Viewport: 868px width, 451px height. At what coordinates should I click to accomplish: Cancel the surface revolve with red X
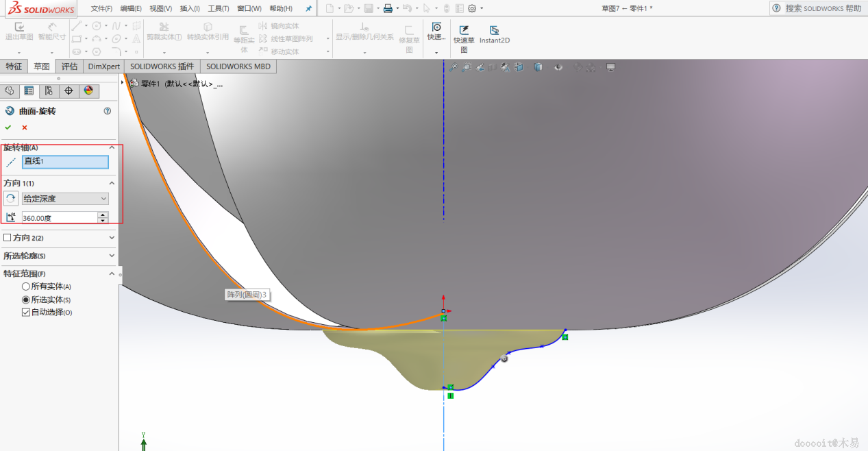pyautogui.click(x=25, y=127)
